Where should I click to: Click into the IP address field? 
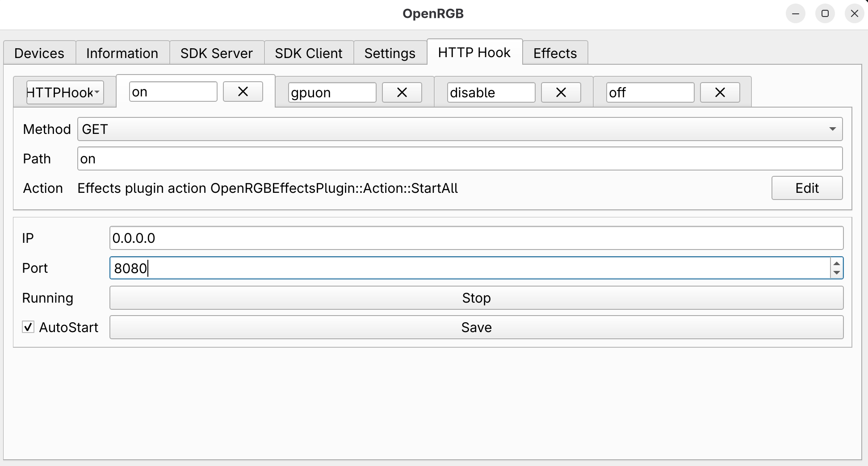(476, 238)
